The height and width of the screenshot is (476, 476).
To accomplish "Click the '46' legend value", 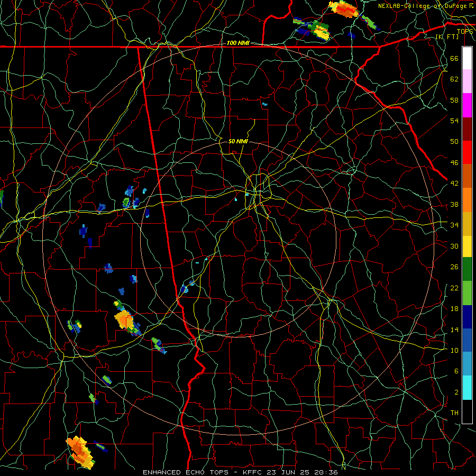I will 454,163.
